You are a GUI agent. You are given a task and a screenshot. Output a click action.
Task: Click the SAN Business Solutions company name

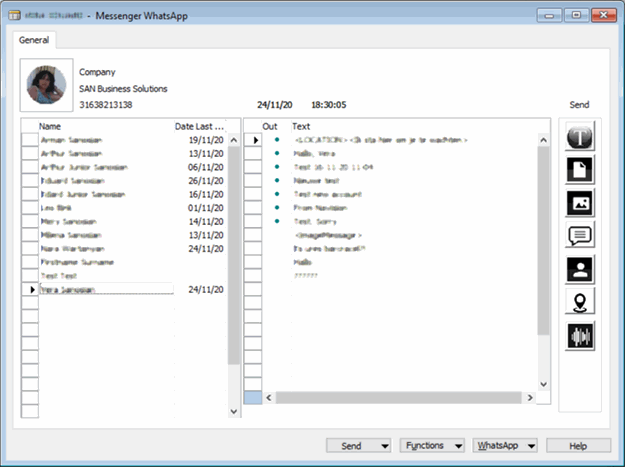[x=123, y=88]
